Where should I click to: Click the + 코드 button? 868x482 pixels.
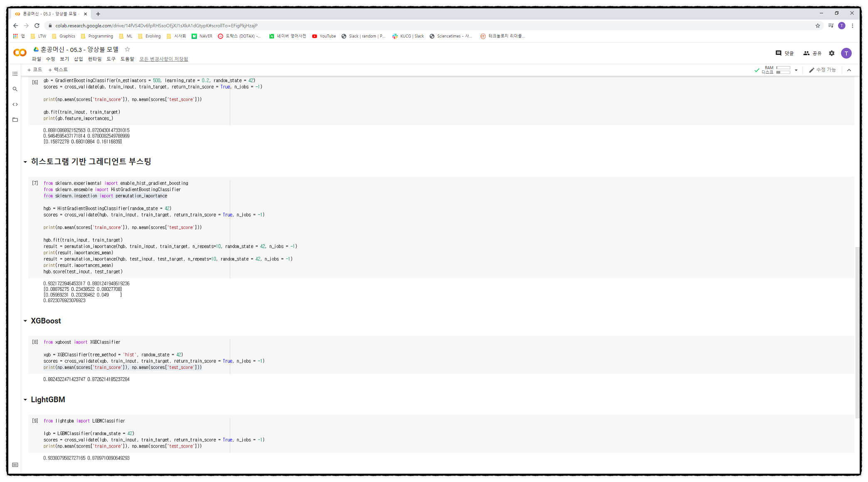pos(35,70)
